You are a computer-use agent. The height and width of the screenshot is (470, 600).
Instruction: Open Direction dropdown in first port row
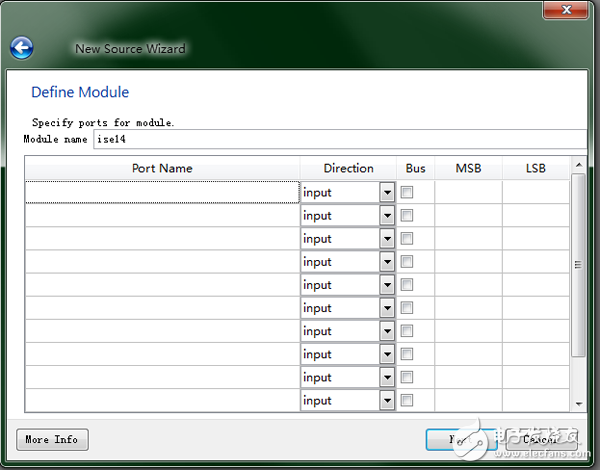point(387,192)
